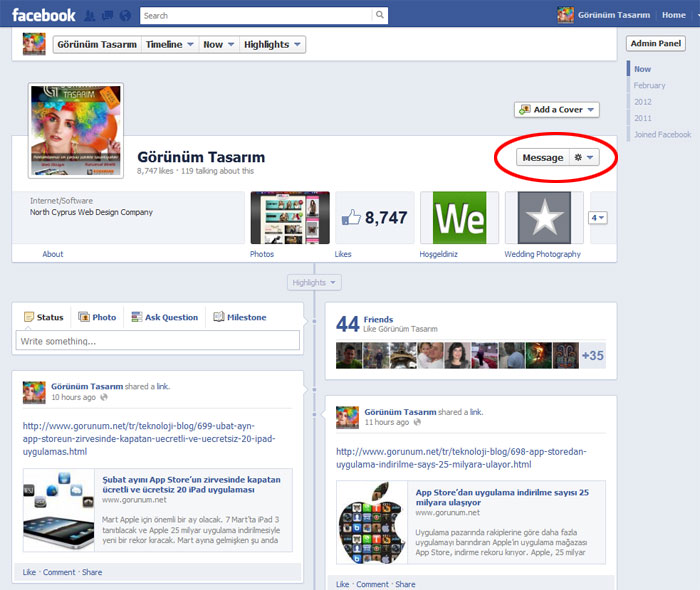Open the gear settings dropdown beside Message
Image resolution: width=700 pixels, height=590 pixels.
[x=584, y=158]
